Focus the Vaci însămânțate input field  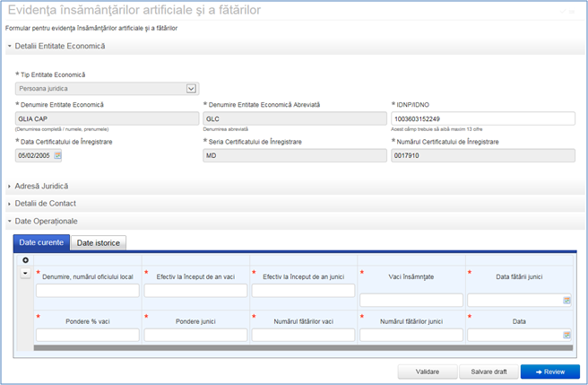coord(411,301)
